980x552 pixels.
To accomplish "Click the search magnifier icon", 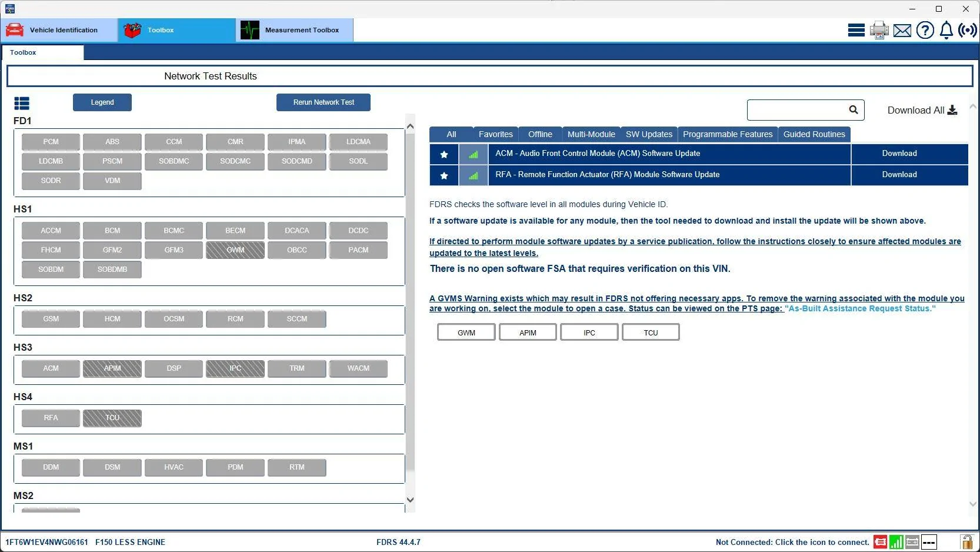I will [x=854, y=110].
